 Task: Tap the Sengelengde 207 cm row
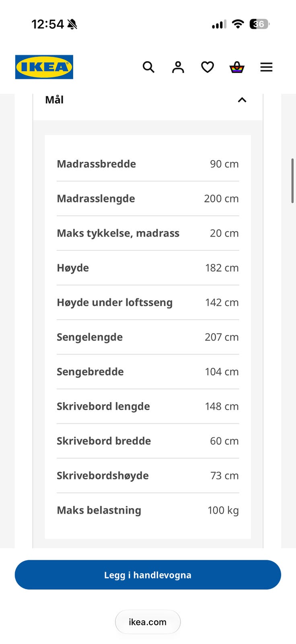pos(148,337)
